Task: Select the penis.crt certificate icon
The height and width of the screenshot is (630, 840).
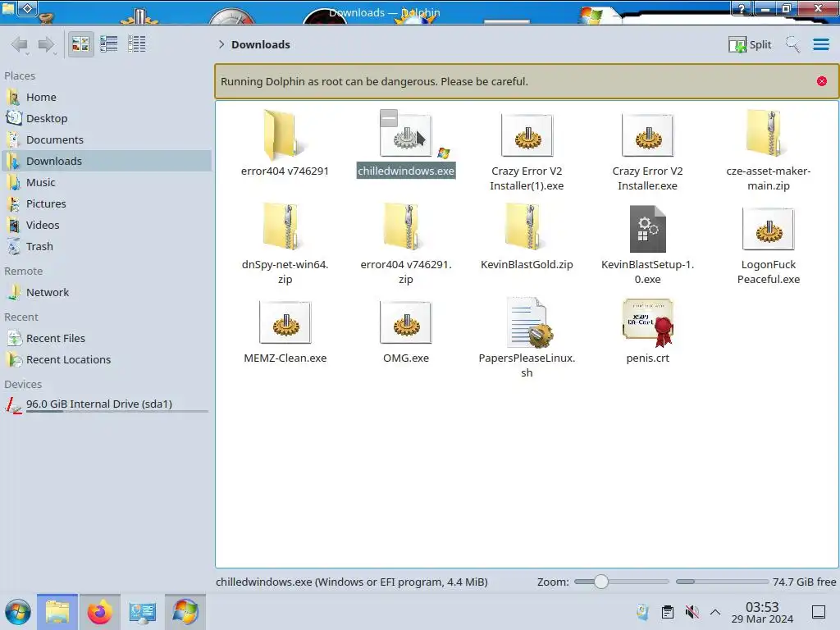Action: pos(648,322)
